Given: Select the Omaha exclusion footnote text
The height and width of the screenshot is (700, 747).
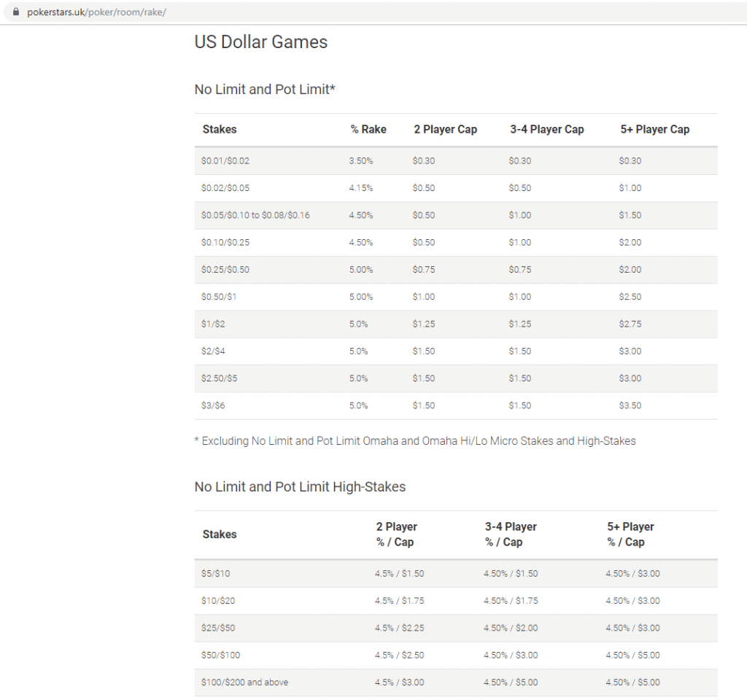Looking at the screenshot, I should pos(416,440).
